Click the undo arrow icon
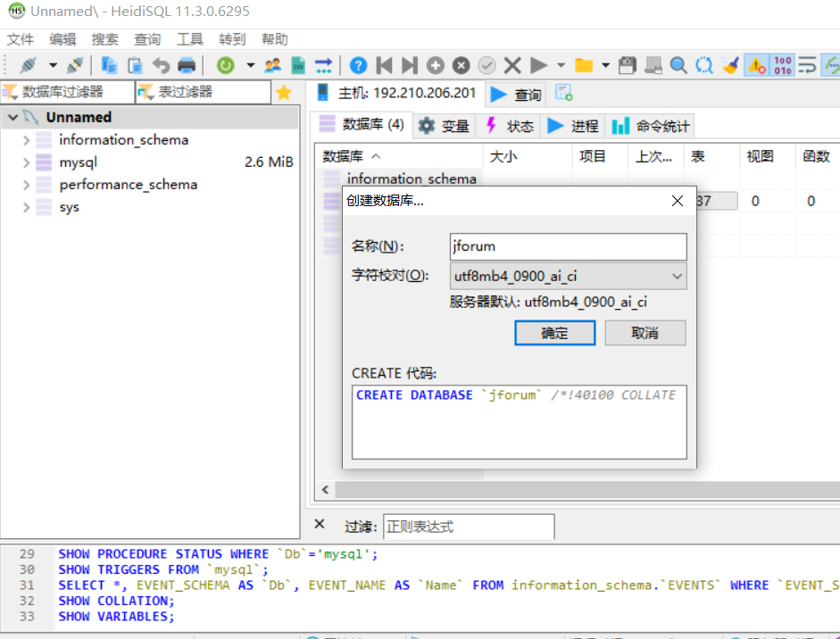The image size is (840, 639). [x=161, y=65]
